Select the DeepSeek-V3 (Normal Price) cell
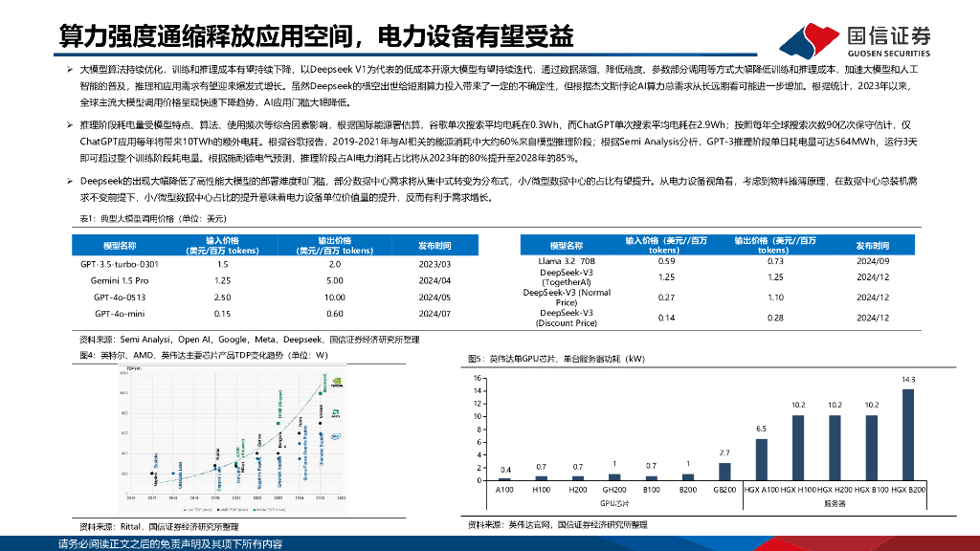Screen dimensions: 980x551 [567, 298]
